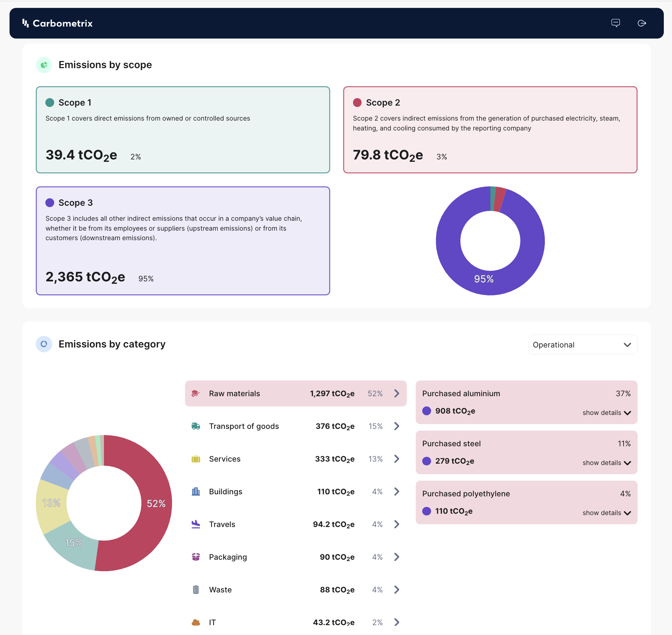
Task: Click the 333 tCO2e value
Action: coord(335,459)
